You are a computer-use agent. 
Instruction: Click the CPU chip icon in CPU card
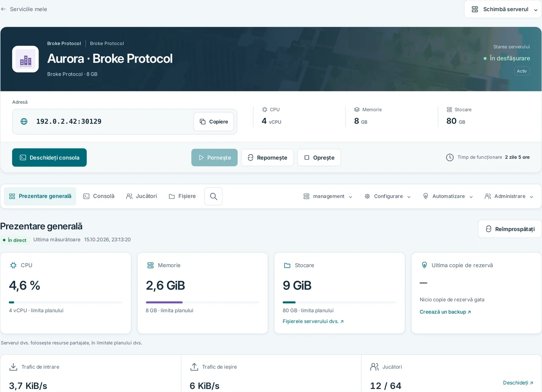click(13, 265)
